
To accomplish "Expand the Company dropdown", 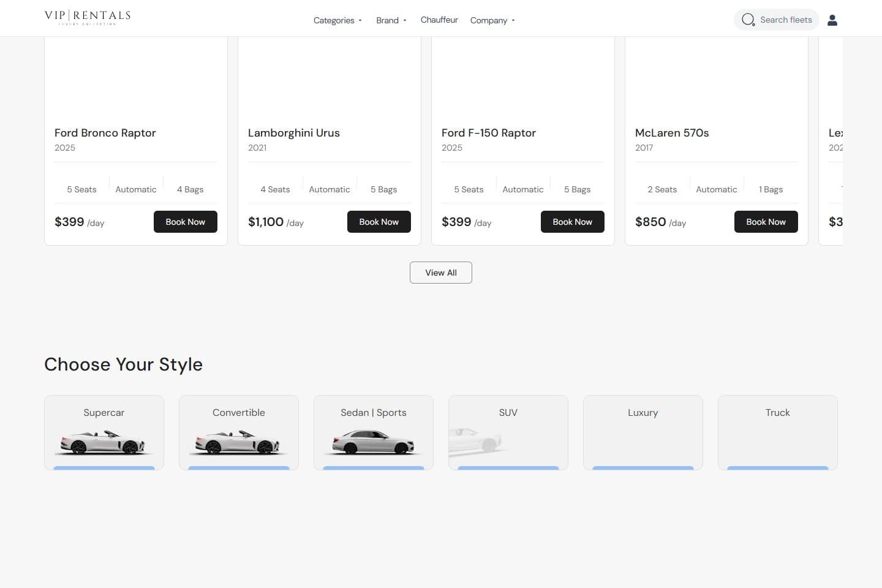I will pyautogui.click(x=492, y=20).
